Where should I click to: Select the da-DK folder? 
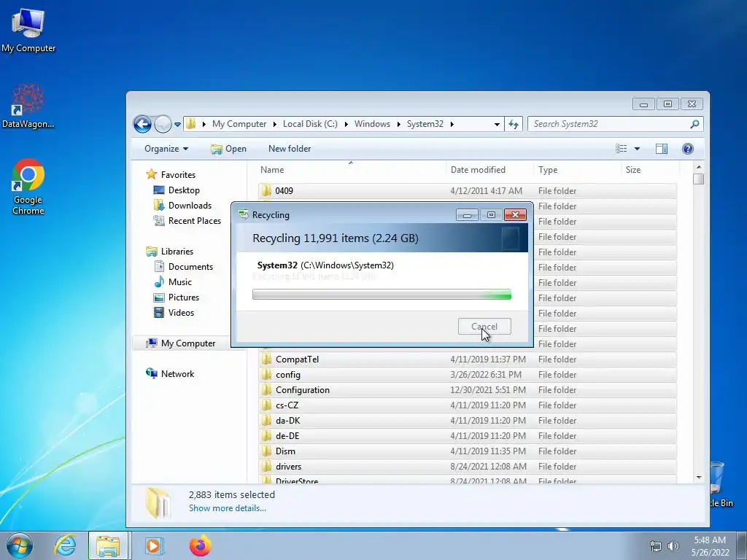click(468, 420)
